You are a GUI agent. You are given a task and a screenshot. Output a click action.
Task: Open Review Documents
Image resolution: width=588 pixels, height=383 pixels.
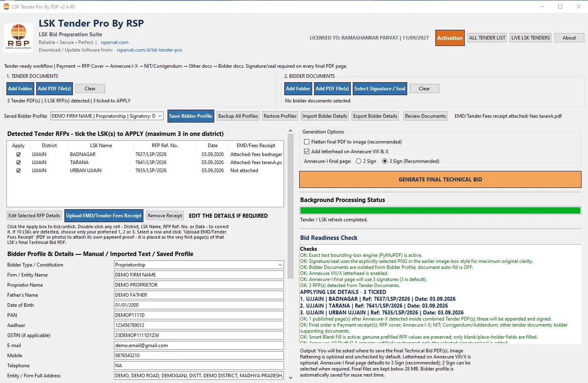tap(425, 116)
